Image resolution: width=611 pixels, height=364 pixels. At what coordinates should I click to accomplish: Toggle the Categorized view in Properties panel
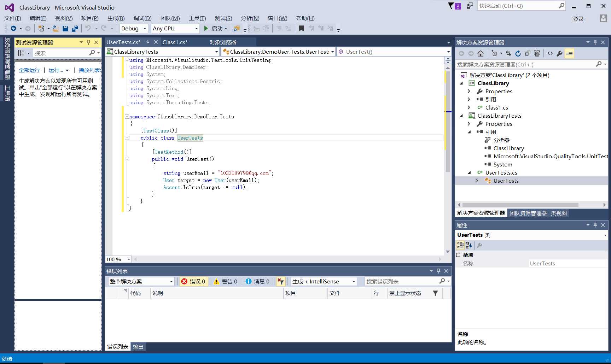coord(460,245)
